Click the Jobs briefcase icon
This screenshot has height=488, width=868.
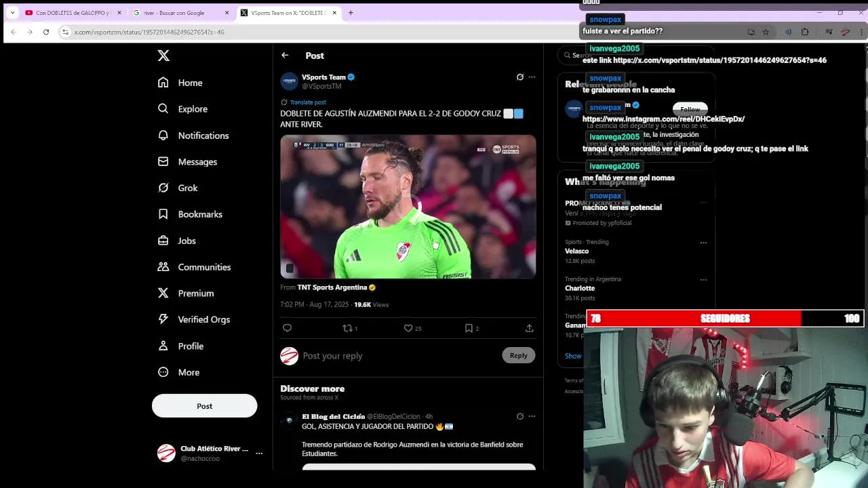tap(163, 241)
